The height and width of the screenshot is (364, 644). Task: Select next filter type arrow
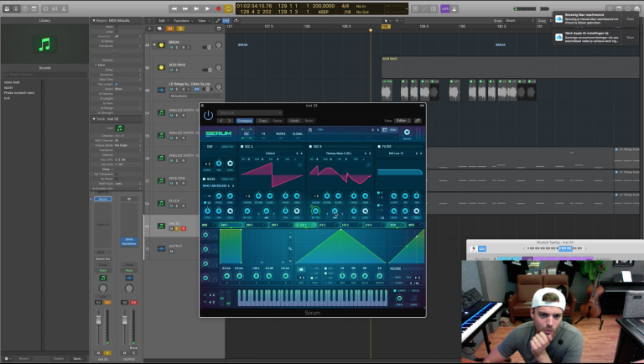click(x=421, y=153)
